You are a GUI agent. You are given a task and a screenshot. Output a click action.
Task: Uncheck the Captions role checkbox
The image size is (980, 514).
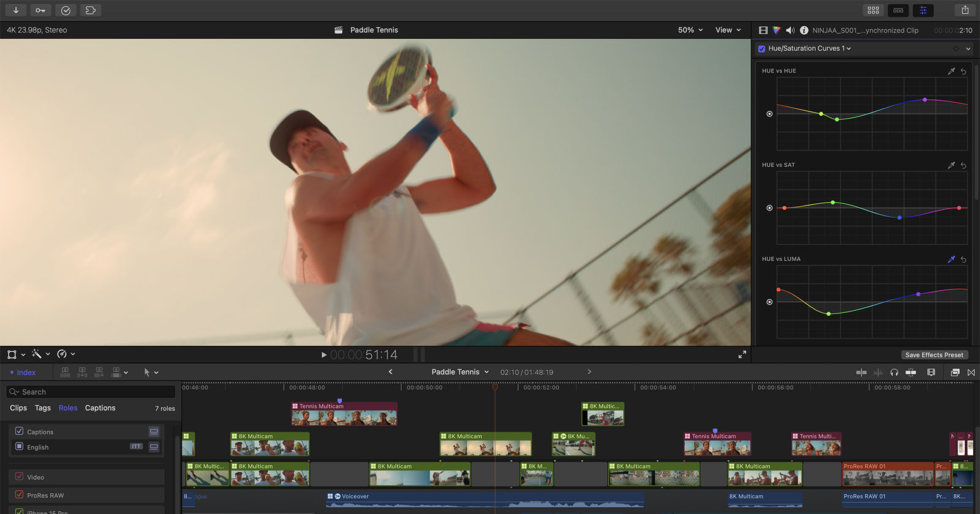coord(20,431)
